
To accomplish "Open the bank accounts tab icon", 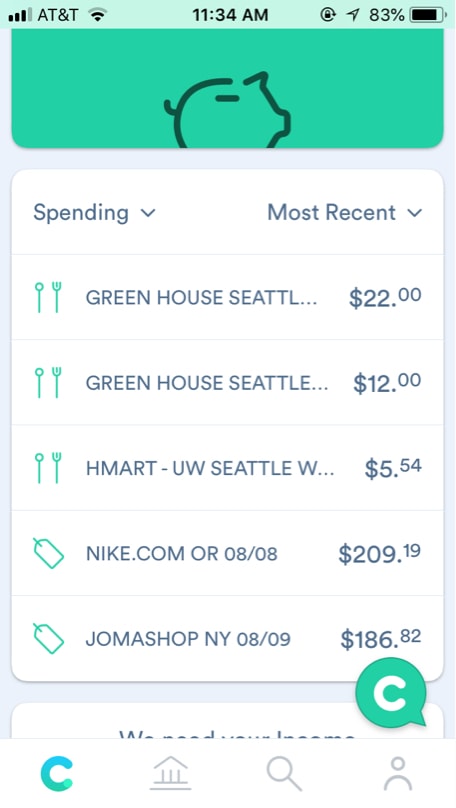I will coord(171,773).
